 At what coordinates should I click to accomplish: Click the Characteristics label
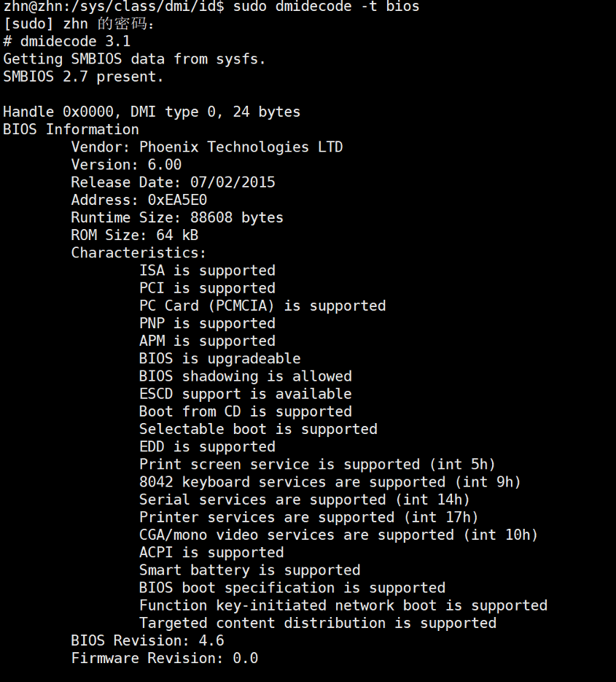click(139, 252)
